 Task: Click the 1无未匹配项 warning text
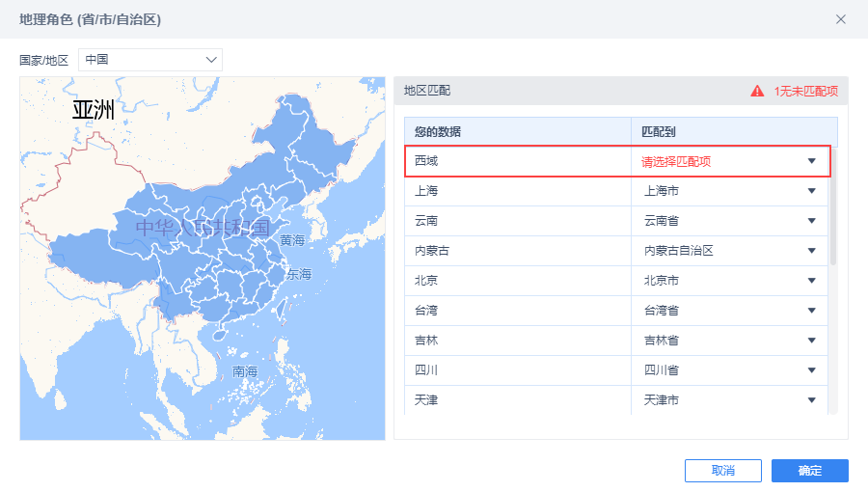[x=805, y=91]
